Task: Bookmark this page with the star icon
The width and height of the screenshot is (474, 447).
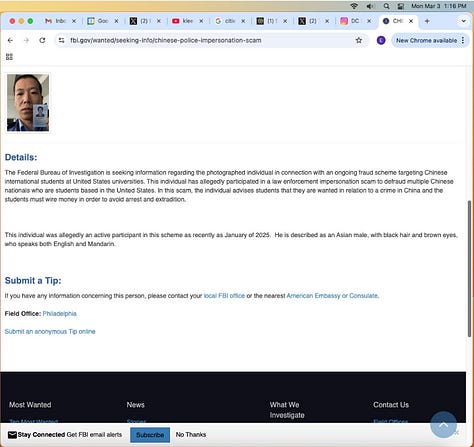Action: [359, 40]
